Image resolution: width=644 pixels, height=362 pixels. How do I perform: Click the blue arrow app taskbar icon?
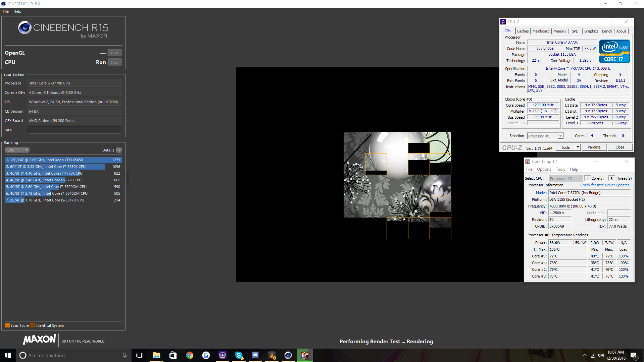[x=206, y=355]
